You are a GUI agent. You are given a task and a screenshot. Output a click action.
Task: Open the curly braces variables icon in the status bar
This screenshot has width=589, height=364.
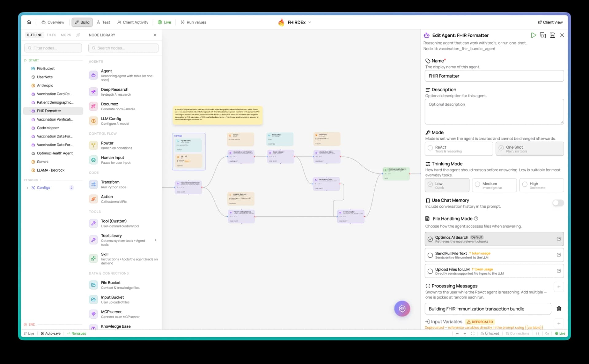coord(537,333)
